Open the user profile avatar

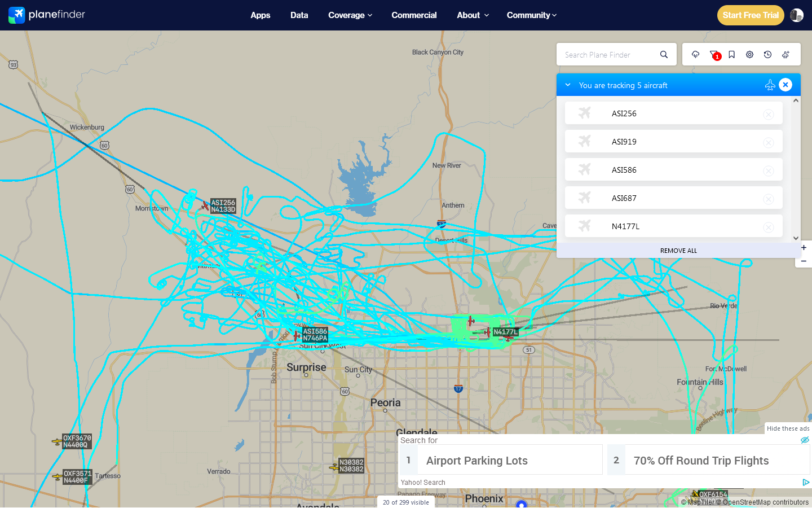pos(797,15)
